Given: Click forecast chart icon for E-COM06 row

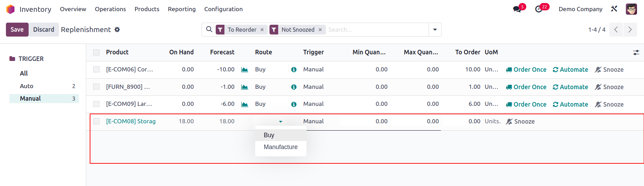Looking at the screenshot, I should [245, 70].
